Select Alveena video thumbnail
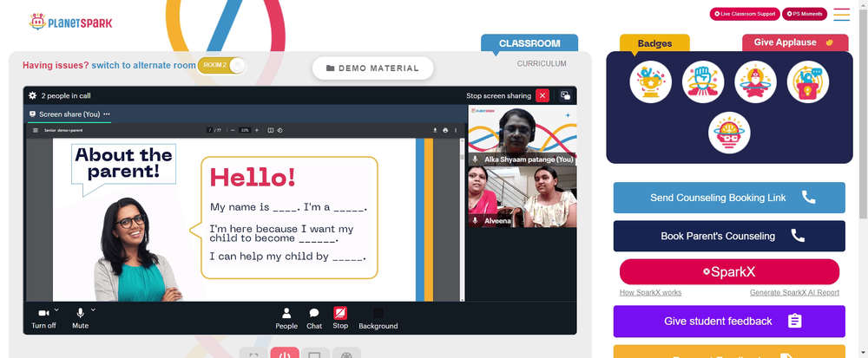 point(522,197)
